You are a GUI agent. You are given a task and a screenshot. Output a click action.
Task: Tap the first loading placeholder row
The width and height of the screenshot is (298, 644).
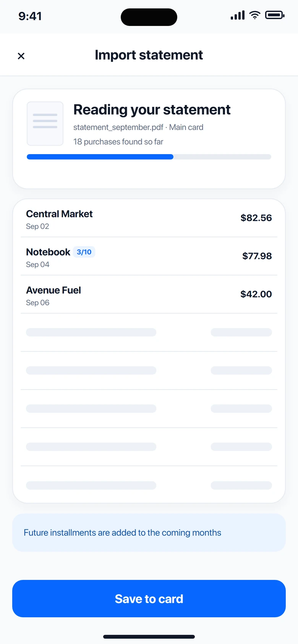pyautogui.click(x=149, y=332)
